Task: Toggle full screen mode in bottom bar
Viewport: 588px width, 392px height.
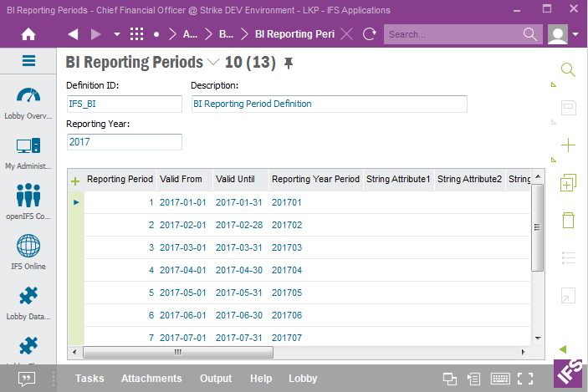Action: [x=525, y=379]
